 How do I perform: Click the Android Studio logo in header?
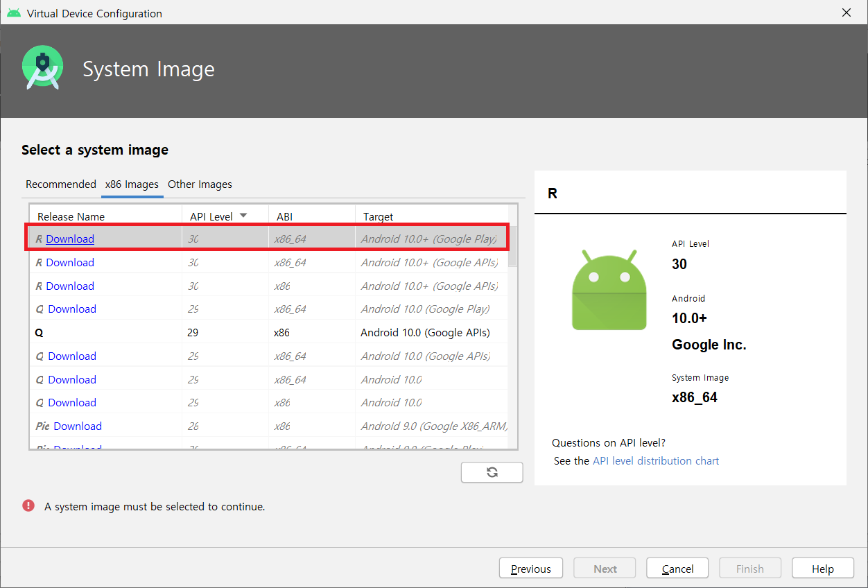coord(42,67)
